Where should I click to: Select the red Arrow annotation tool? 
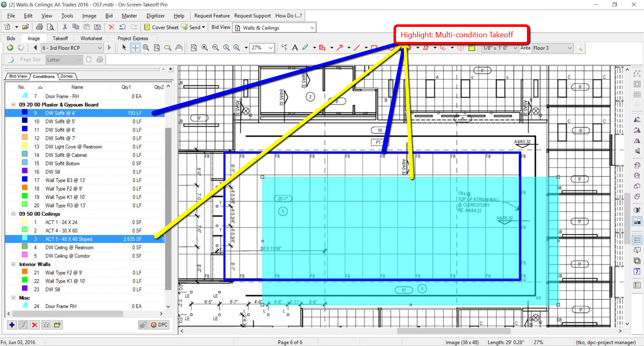(x=339, y=48)
